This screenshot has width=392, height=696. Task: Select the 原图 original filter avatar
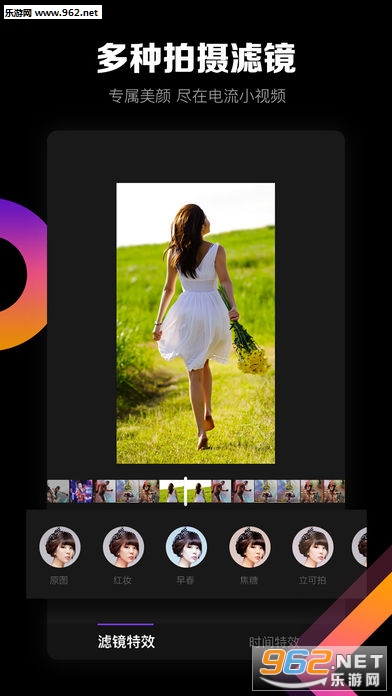pyautogui.click(x=60, y=547)
